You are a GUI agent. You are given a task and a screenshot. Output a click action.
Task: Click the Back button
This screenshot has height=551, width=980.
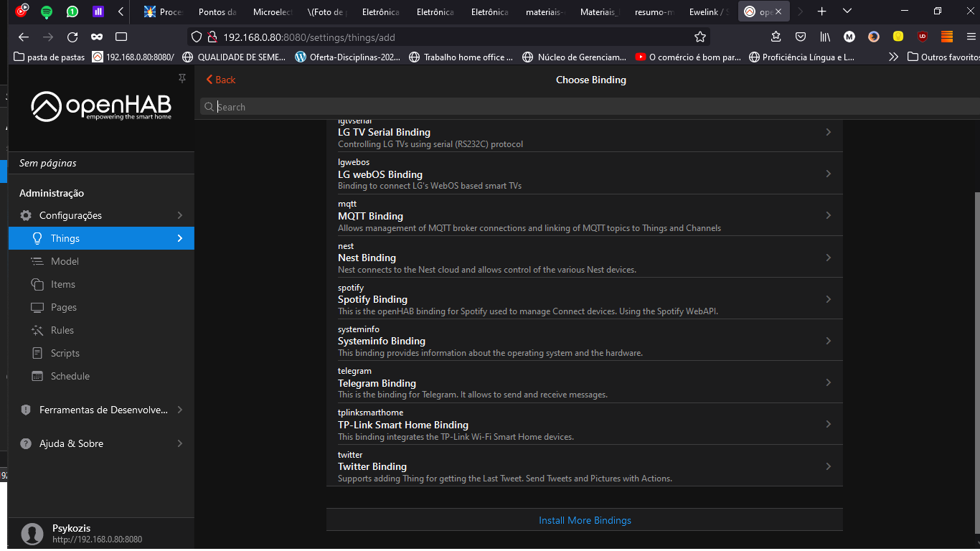point(221,80)
